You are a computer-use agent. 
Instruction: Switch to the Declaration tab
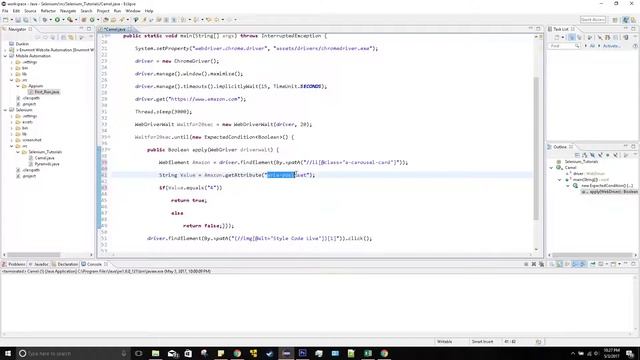click(x=65, y=264)
